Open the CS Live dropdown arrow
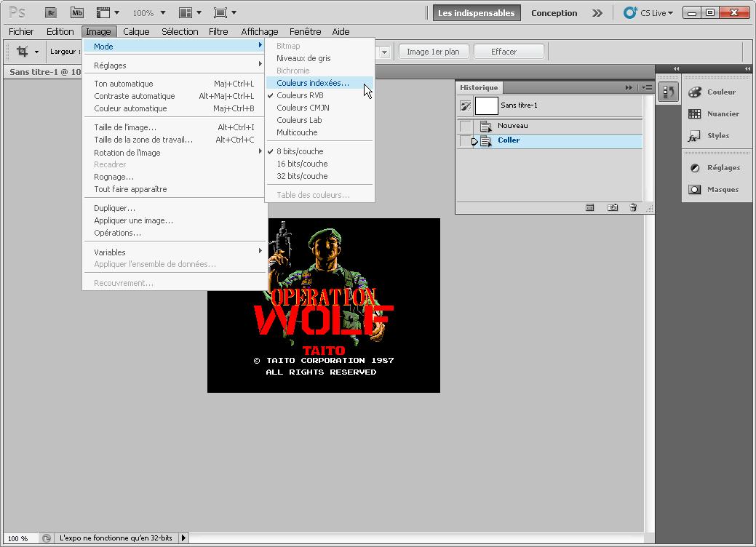This screenshot has width=756, height=547. [670, 13]
